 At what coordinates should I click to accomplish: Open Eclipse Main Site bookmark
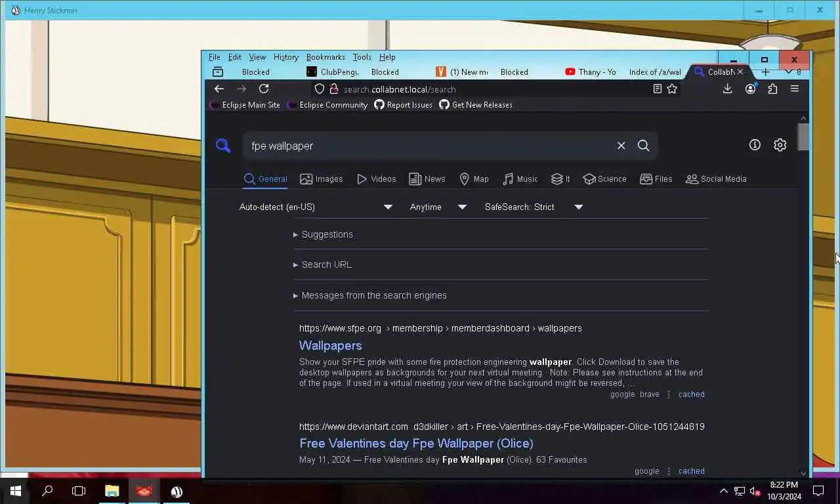tap(245, 105)
